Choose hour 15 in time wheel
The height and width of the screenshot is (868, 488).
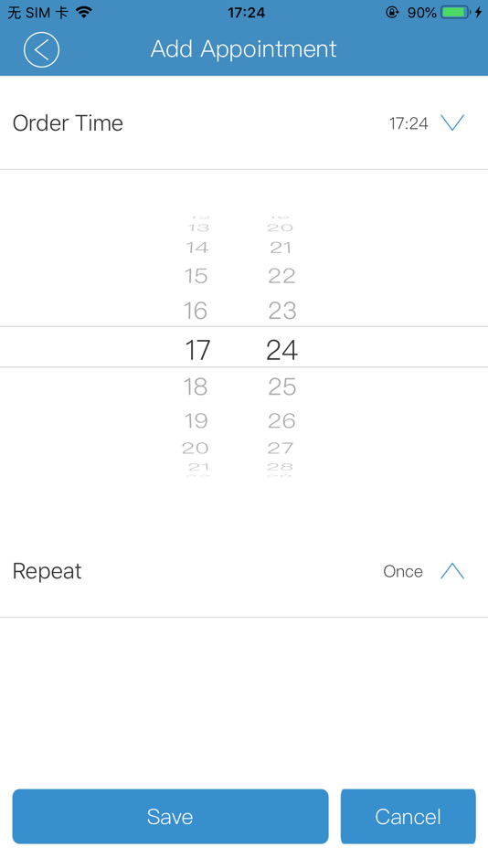[x=196, y=276]
